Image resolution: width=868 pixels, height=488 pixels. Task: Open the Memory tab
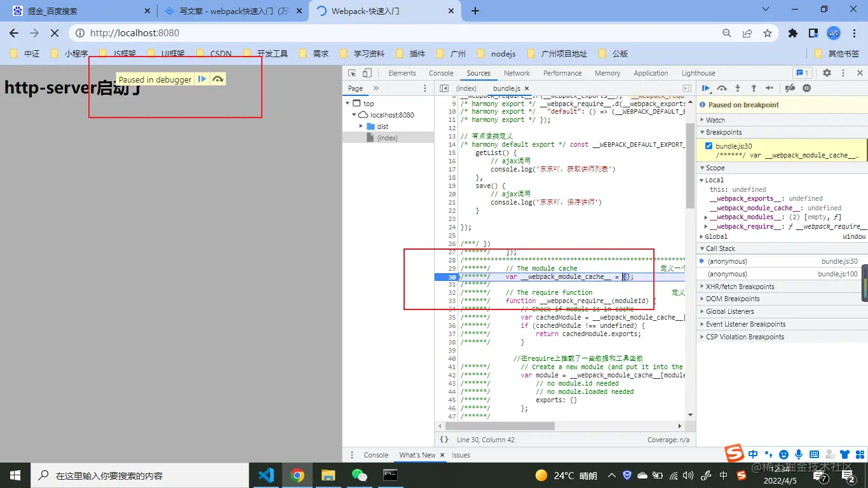click(x=607, y=73)
